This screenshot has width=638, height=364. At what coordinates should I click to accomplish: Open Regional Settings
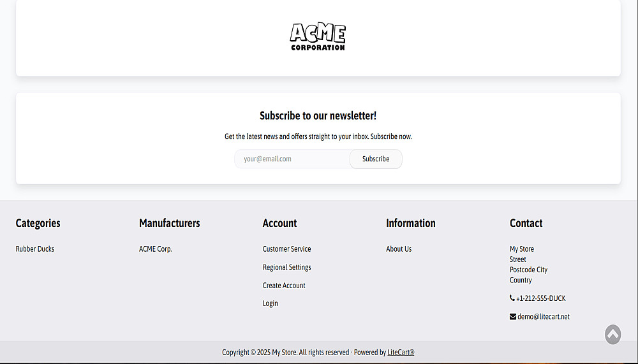pos(286,268)
